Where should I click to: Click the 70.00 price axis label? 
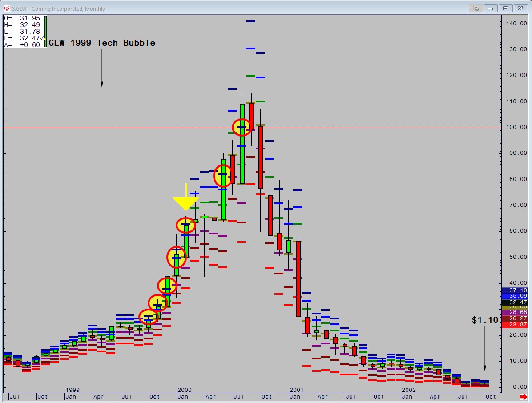pyautogui.click(x=518, y=205)
